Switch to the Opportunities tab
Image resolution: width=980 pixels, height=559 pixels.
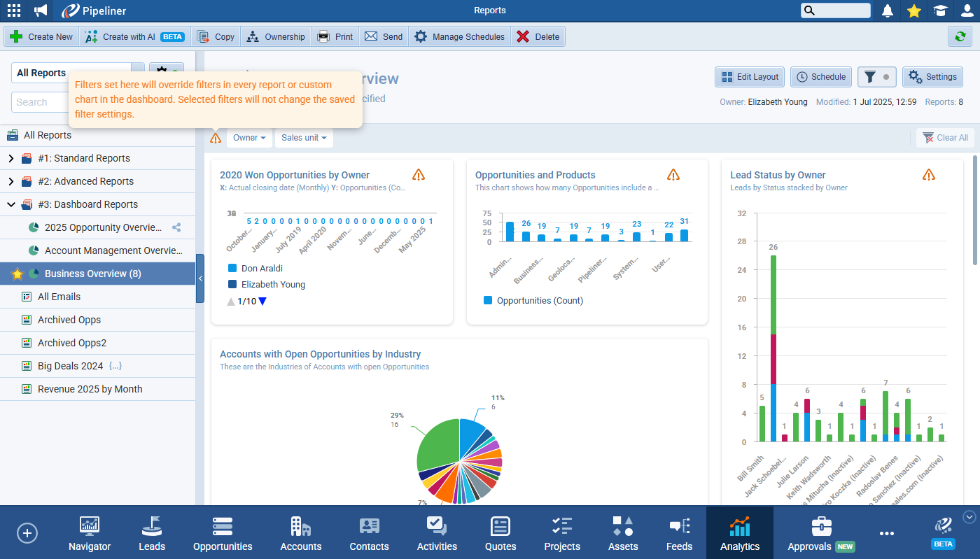pyautogui.click(x=223, y=534)
